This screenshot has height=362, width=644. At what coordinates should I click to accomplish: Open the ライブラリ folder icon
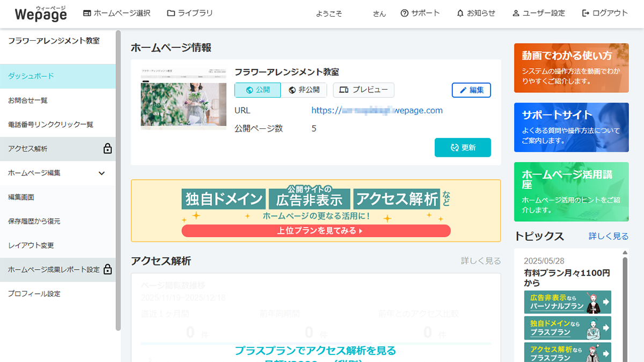(170, 13)
